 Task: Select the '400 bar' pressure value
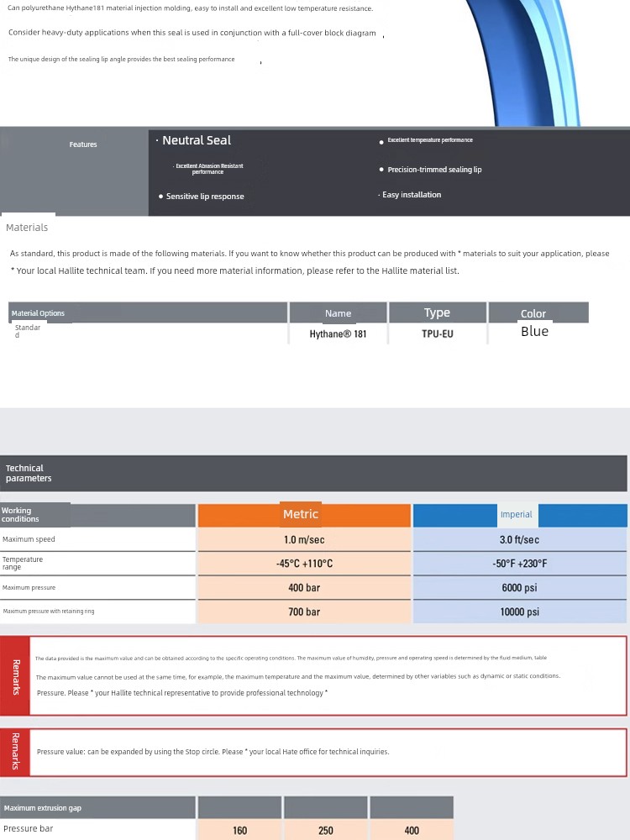coord(304,588)
